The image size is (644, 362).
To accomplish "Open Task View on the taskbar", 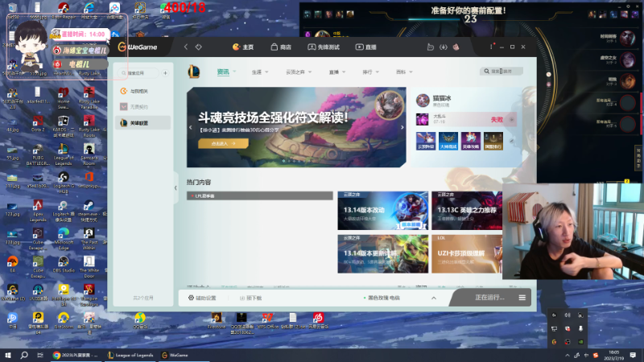I will point(39,355).
